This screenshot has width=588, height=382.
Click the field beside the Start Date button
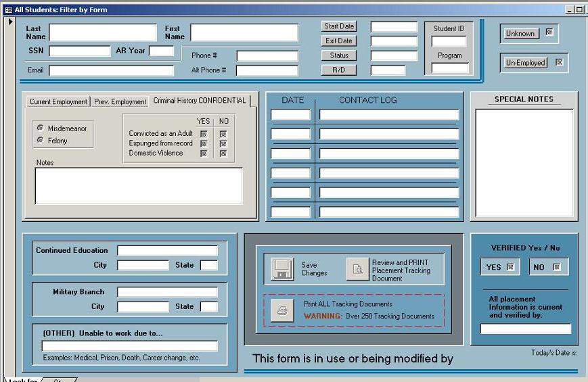coord(394,26)
